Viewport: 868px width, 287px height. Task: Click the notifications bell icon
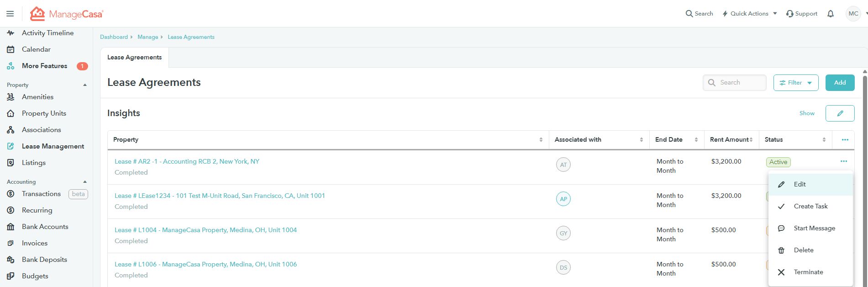tap(830, 14)
